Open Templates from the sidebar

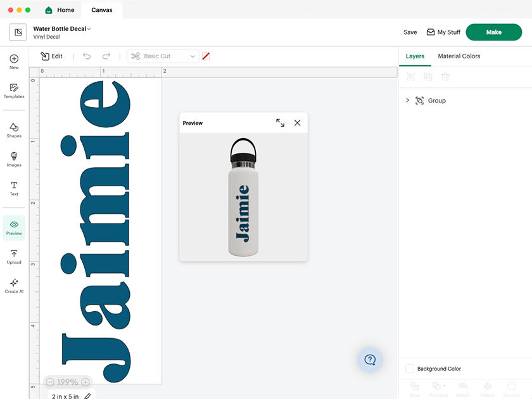14,91
